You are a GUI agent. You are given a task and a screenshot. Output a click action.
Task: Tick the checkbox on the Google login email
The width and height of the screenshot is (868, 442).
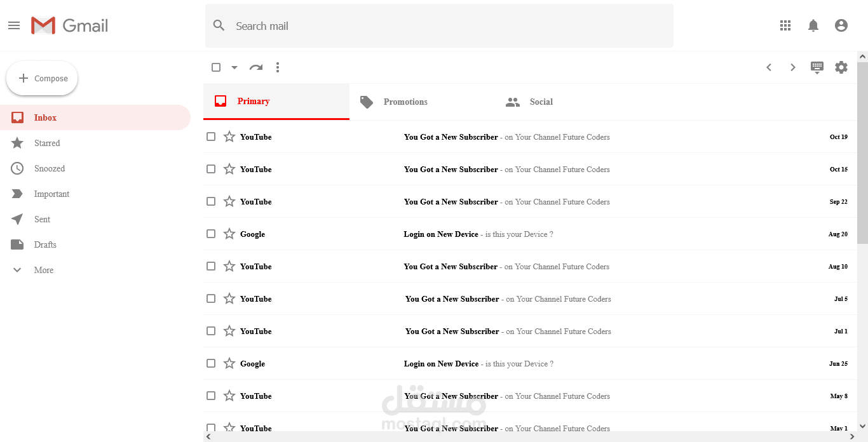click(210, 234)
